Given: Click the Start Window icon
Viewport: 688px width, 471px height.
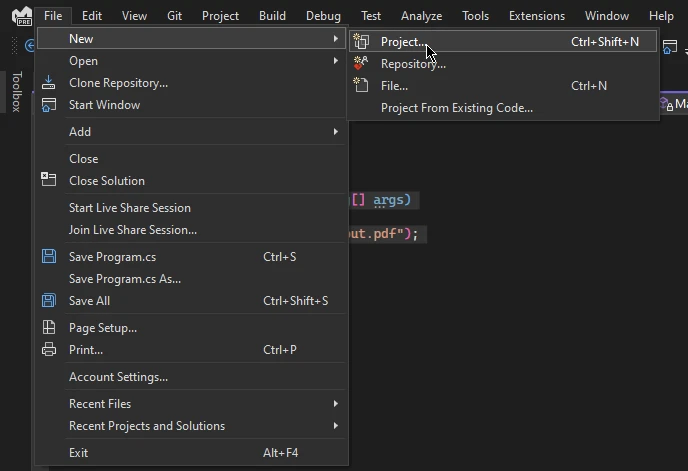Looking at the screenshot, I should pyautogui.click(x=48, y=105).
